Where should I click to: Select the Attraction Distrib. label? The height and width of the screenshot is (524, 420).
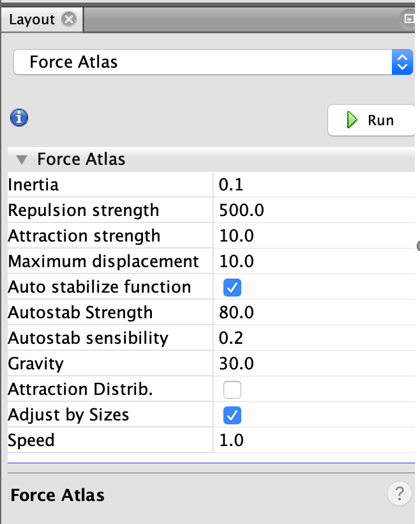click(x=80, y=389)
